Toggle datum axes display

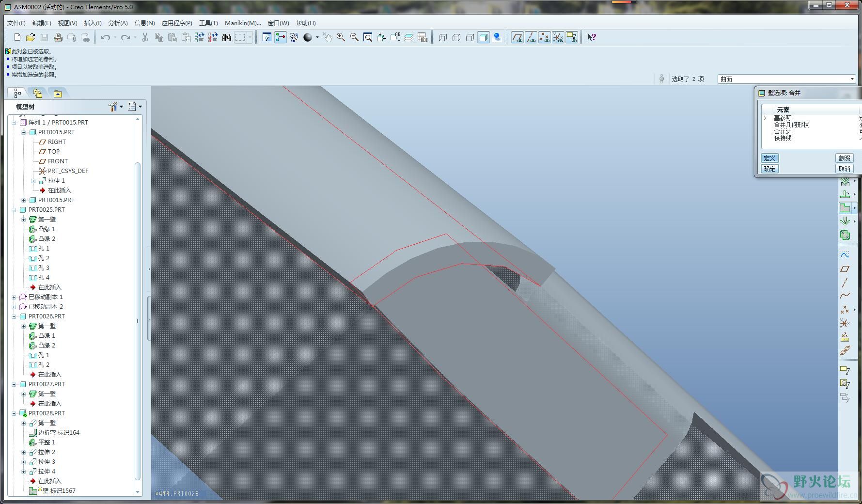click(531, 37)
